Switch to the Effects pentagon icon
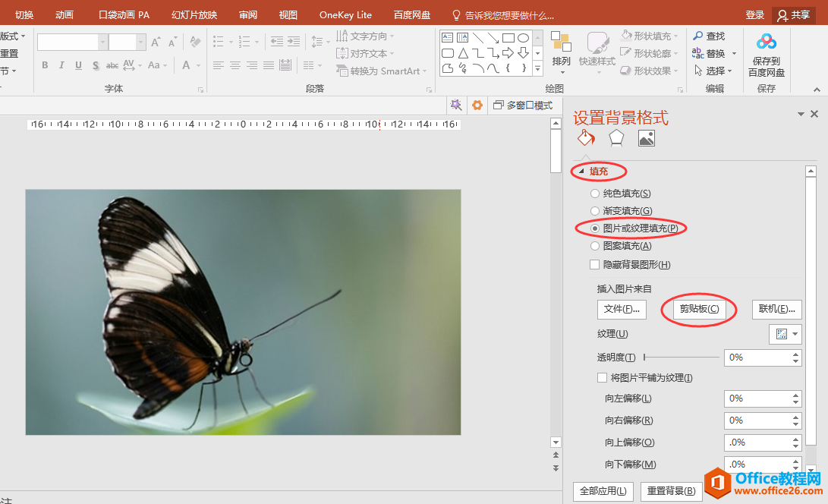 pyautogui.click(x=615, y=138)
